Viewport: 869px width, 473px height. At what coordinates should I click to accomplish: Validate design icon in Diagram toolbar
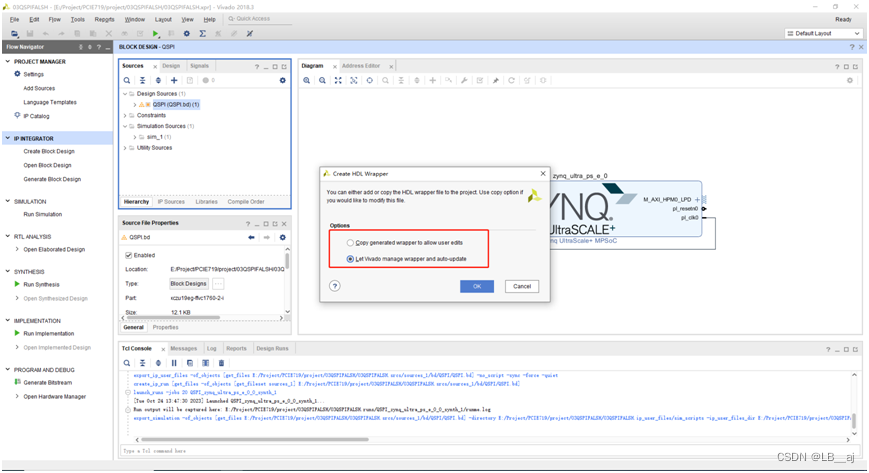click(480, 80)
